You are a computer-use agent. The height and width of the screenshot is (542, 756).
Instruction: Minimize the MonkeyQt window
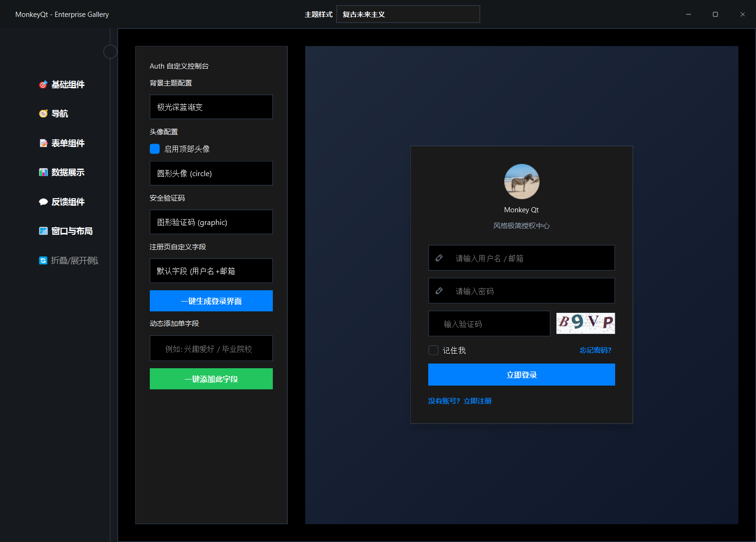point(688,15)
